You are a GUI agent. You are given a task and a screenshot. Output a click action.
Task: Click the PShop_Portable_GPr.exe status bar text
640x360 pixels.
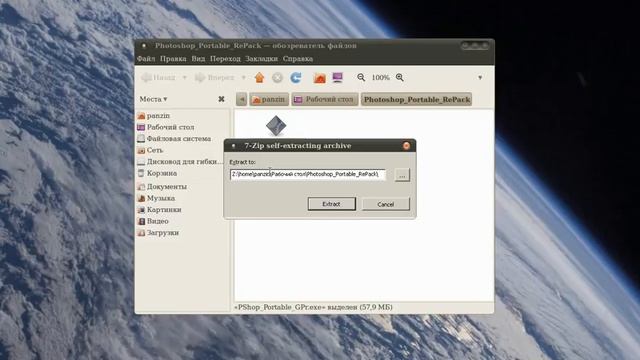click(313, 307)
